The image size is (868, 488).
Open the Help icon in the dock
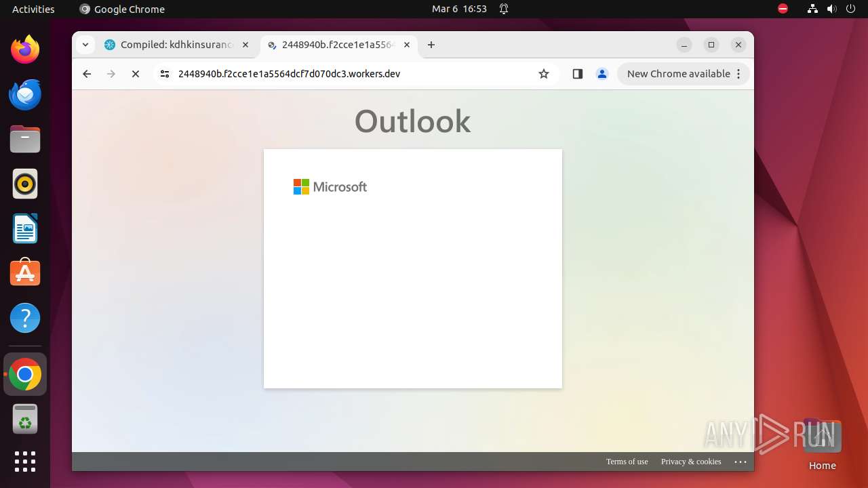25,318
